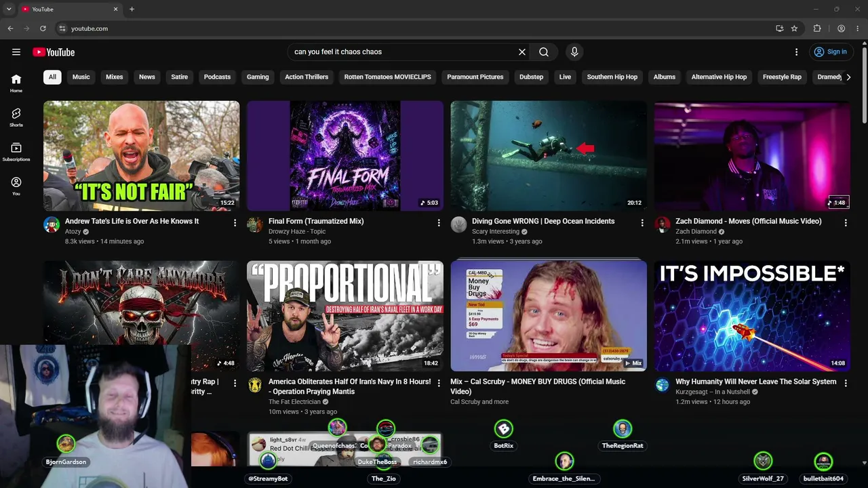Open a new browser tab

point(132,9)
